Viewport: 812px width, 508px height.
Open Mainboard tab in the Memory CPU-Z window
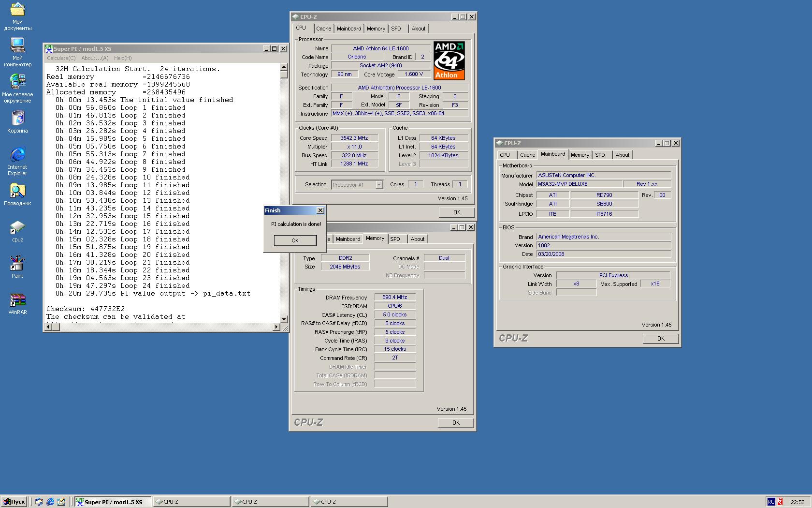[348, 239]
